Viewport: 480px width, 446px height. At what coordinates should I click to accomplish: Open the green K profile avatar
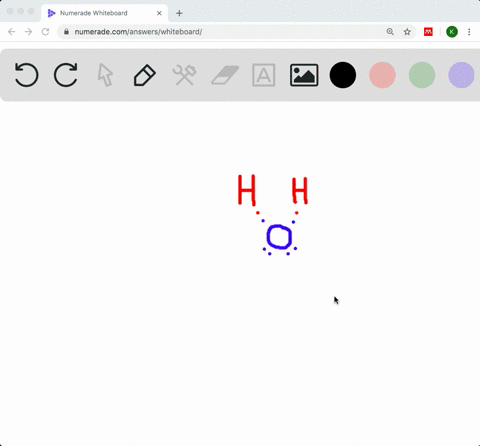pos(452,32)
